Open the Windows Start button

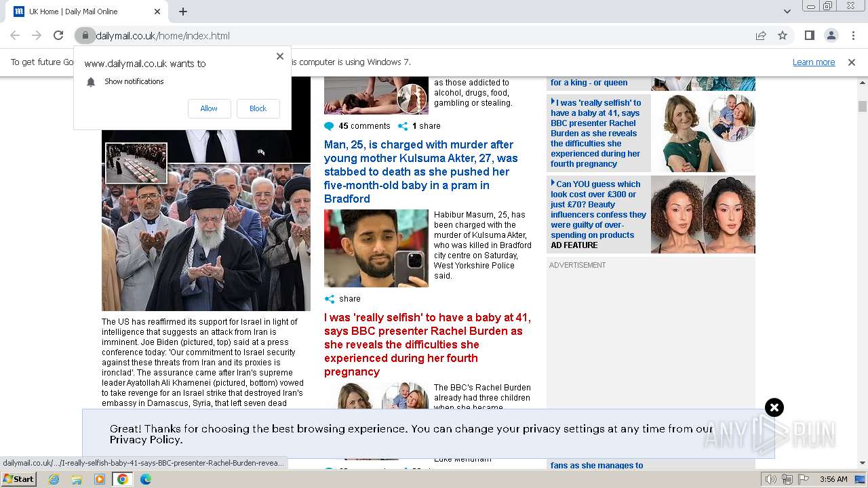click(x=18, y=479)
